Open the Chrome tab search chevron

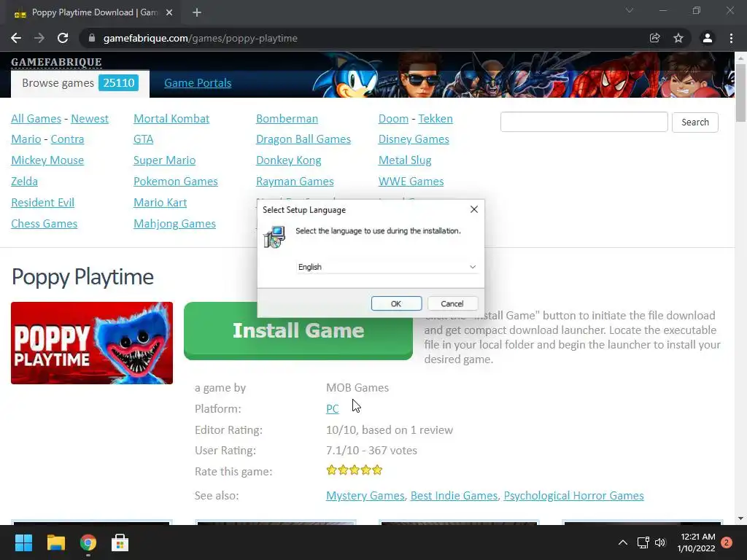[630, 10]
